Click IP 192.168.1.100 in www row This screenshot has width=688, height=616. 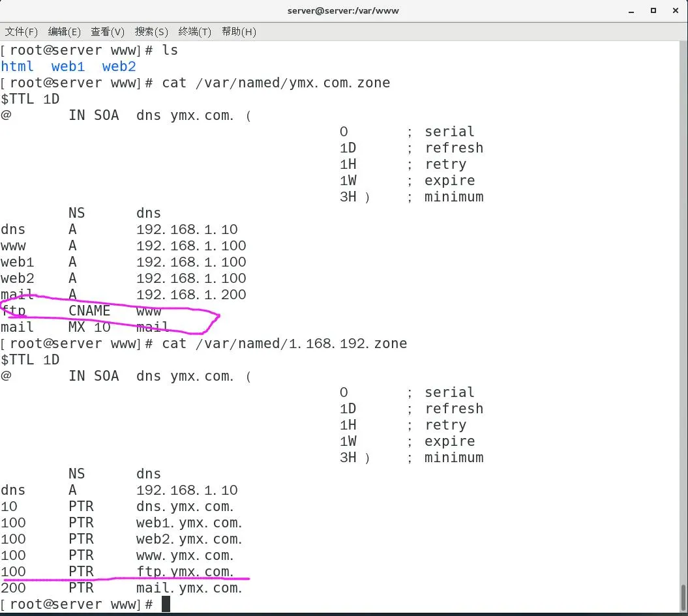191,246
